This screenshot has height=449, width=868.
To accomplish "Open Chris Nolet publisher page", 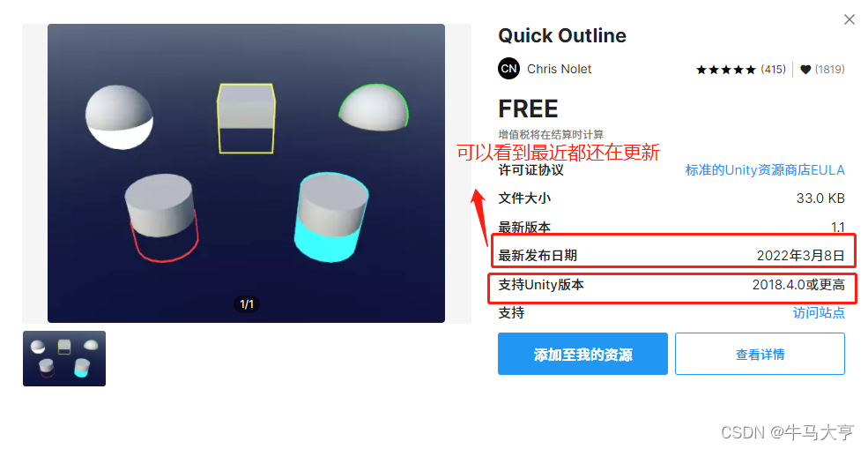I will coord(559,69).
